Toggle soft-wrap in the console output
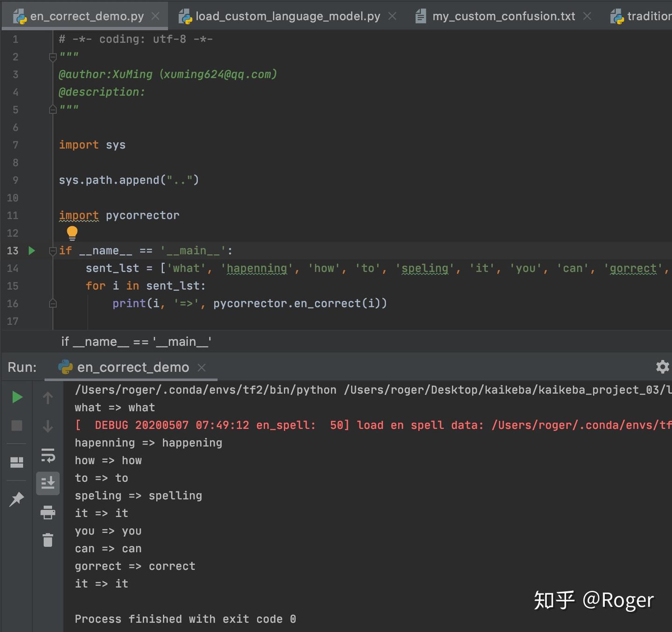672x632 pixels. (48, 455)
